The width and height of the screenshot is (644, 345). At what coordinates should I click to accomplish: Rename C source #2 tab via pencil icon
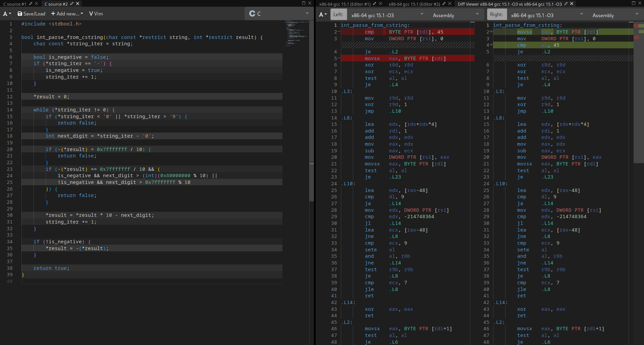72,4
